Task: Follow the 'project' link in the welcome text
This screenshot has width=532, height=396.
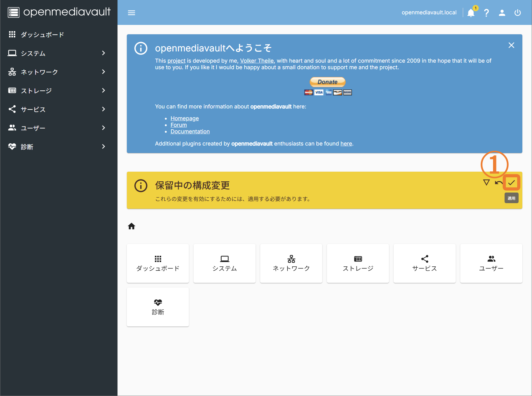Action: click(x=176, y=61)
